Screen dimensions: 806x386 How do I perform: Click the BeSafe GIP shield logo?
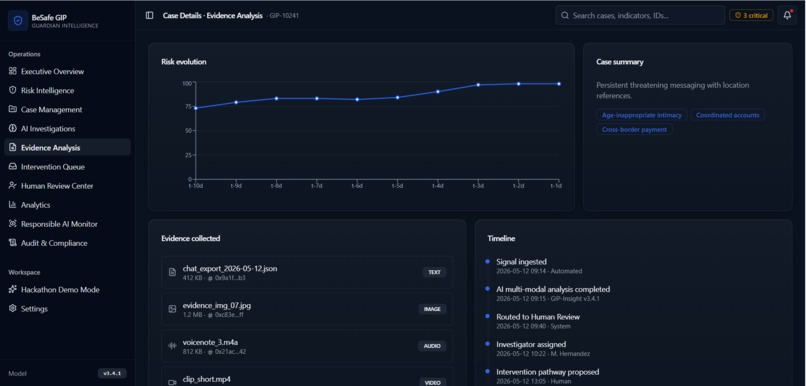pos(18,21)
